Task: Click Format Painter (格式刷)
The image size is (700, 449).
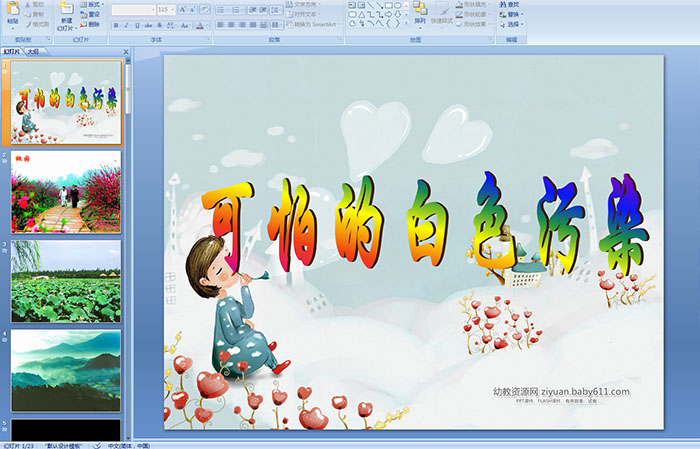Action: 37,24
